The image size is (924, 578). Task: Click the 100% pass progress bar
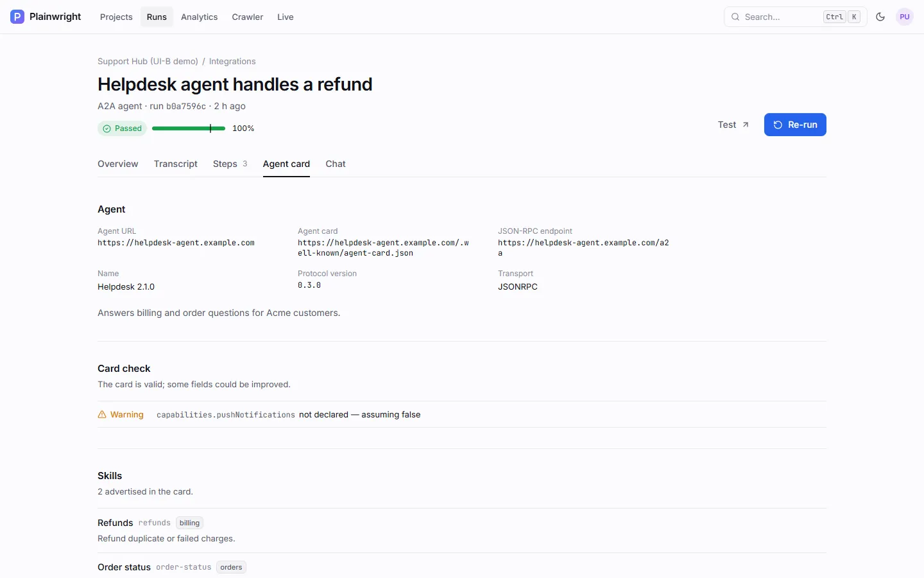(x=189, y=128)
